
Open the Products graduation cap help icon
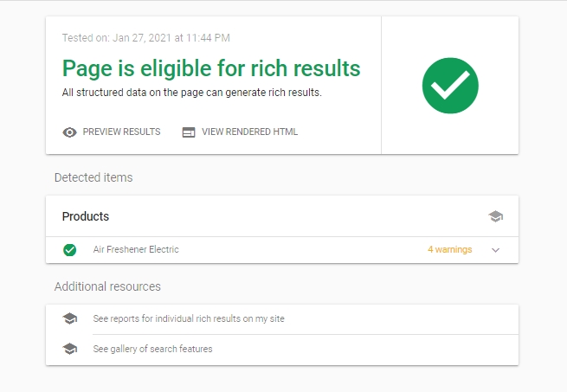pyautogui.click(x=495, y=216)
